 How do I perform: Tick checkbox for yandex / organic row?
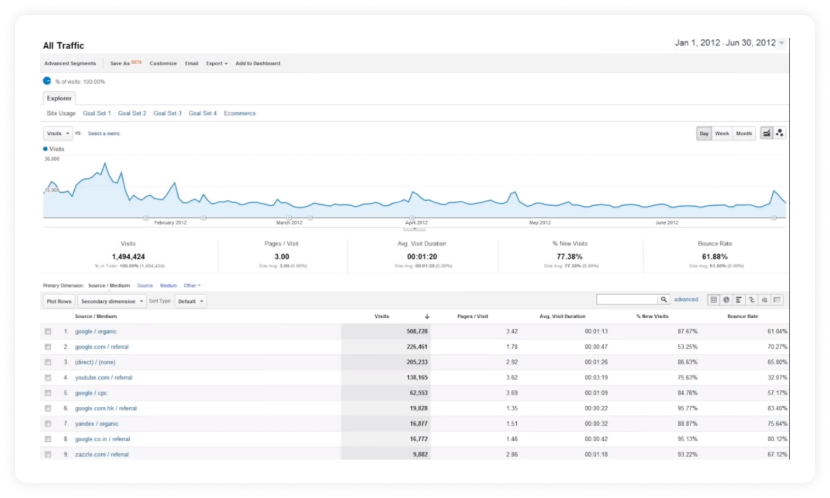48,424
